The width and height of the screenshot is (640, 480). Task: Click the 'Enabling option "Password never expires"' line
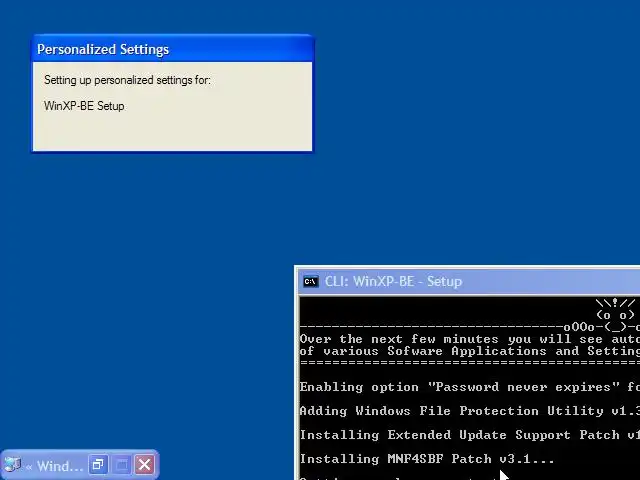[470, 387]
